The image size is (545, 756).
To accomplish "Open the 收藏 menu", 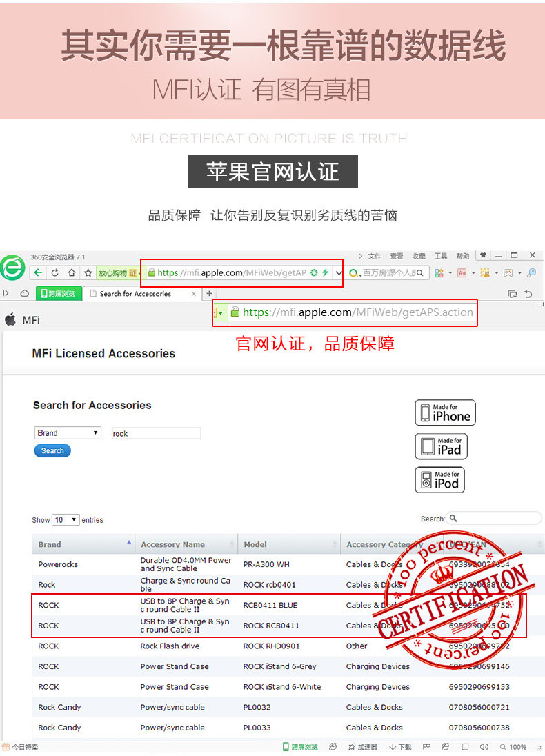I will [419, 256].
